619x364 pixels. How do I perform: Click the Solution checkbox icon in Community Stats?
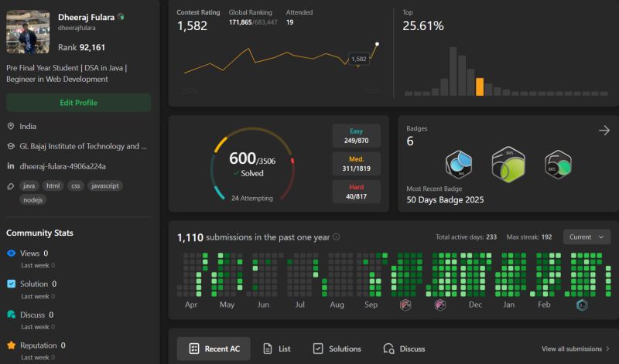[x=11, y=284]
